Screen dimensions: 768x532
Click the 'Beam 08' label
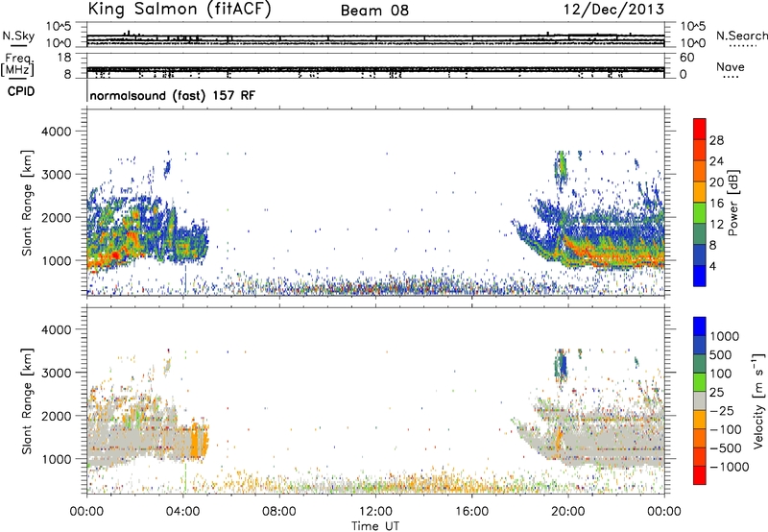tap(374, 11)
